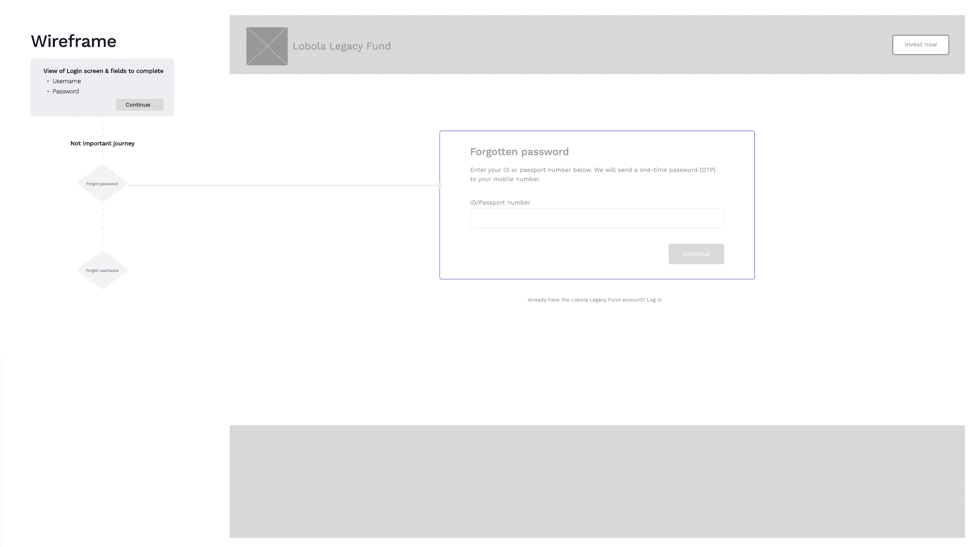Click Continue in the Login screen card
The width and height of the screenshot is (980, 547).
pyautogui.click(x=139, y=105)
